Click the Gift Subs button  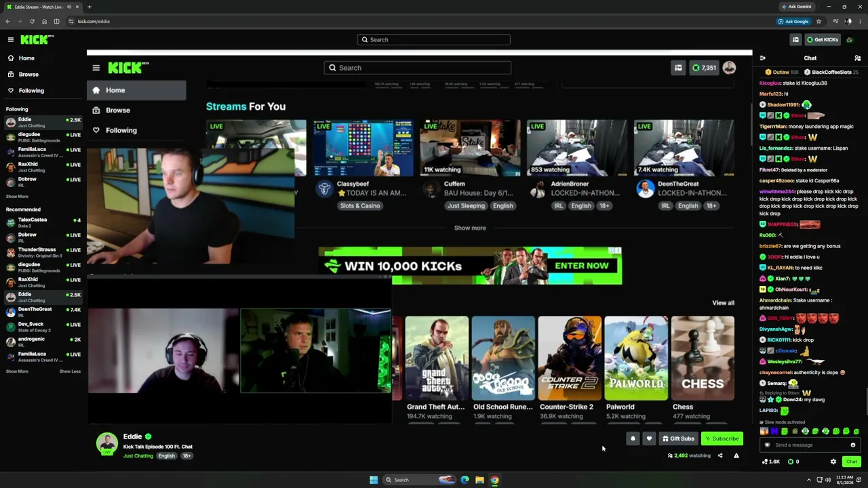click(678, 439)
